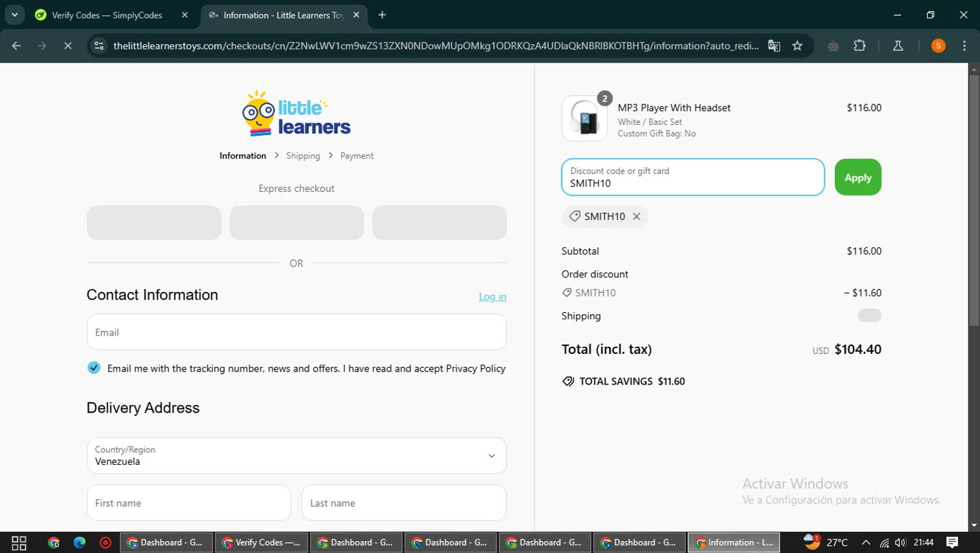Click the address bar URL
The width and height of the screenshot is (980, 553).
click(x=436, y=46)
